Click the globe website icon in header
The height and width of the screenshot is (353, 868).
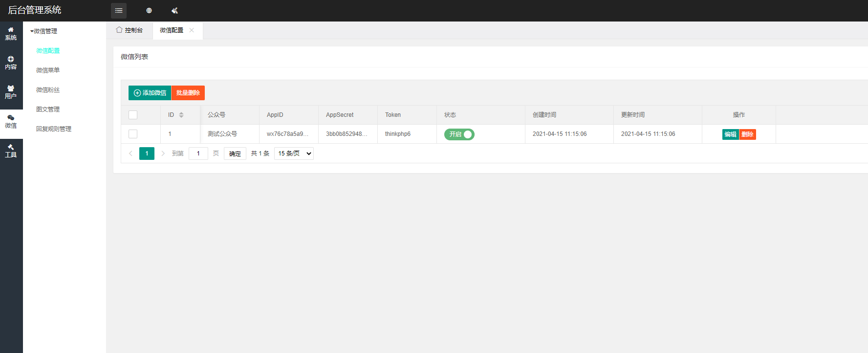coord(149,10)
